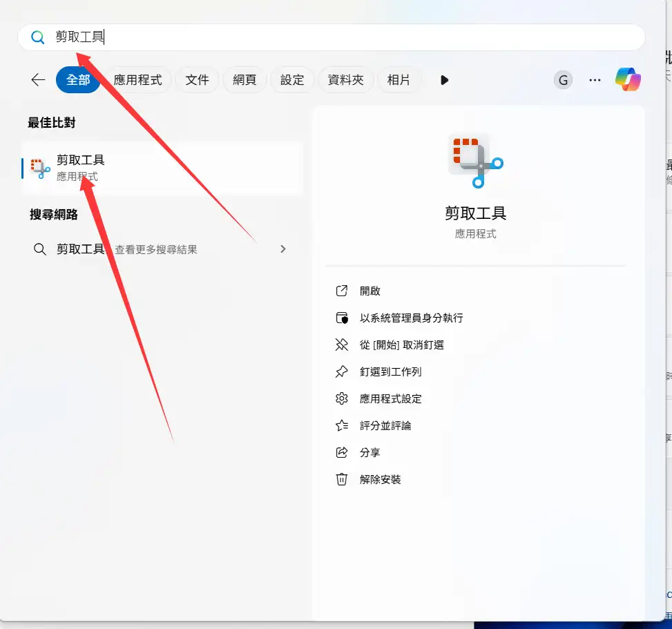Click the pin icon beside 釘選到工作列
Viewport: 672px width, 629px height.
click(x=342, y=371)
